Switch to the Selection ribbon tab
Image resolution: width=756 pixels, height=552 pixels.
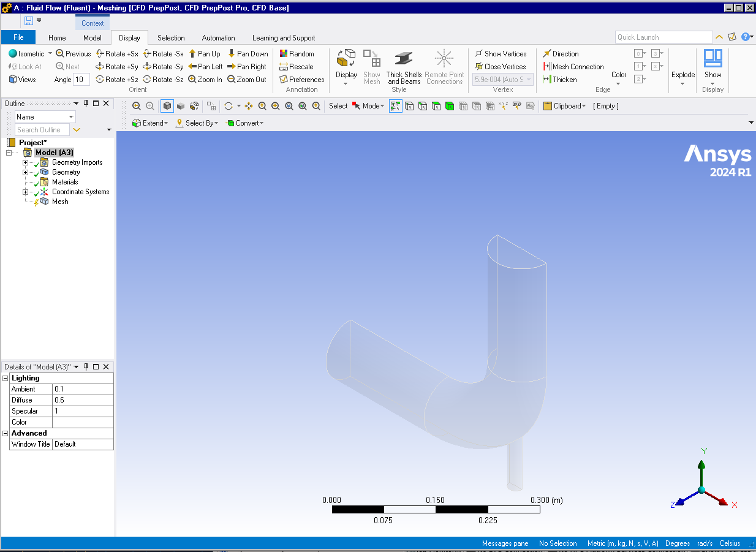[171, 38]
